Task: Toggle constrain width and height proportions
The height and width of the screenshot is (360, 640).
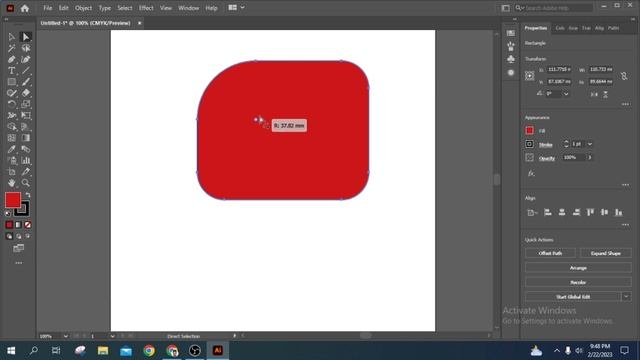Action: (624, 76)
